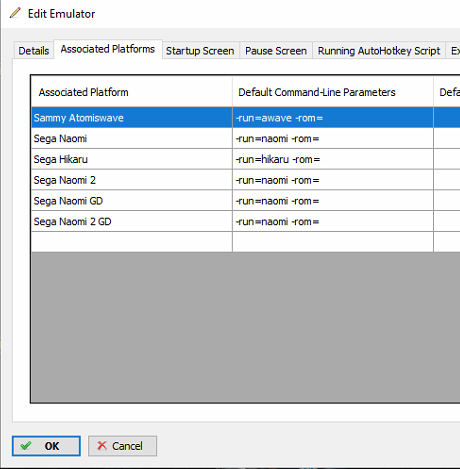This screenshot has height=469, width=460.
Task: Select the Sega Naomi platform cell
Action: pos(132,138)
